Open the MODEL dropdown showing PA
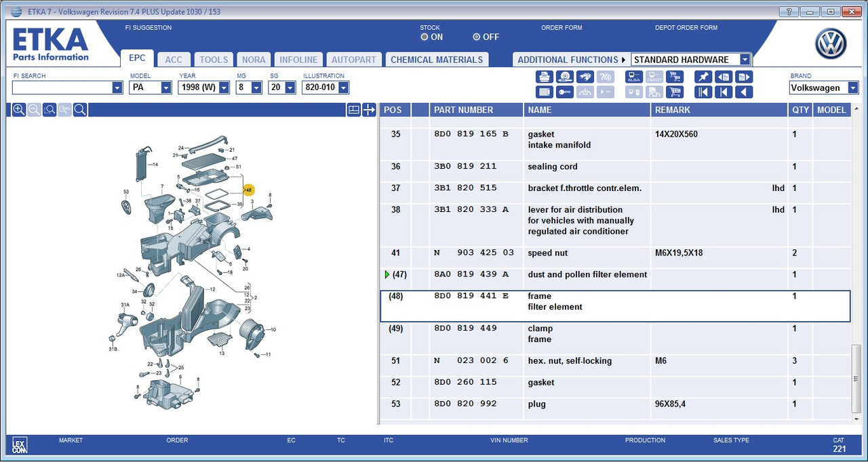Image resolution: width=868 pixels, height=462 pixels. [x=166, y=88]
